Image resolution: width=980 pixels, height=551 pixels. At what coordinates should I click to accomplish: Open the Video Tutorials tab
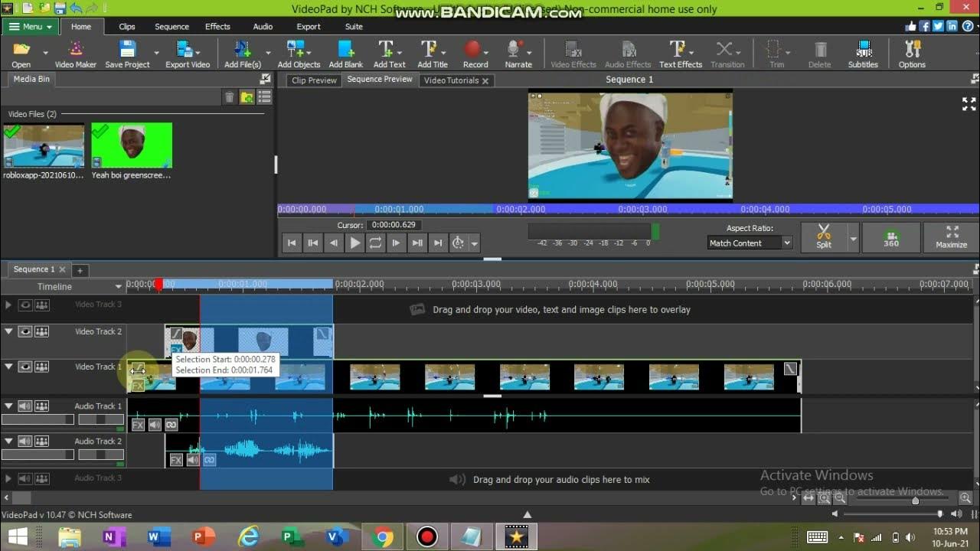(456, 80)
